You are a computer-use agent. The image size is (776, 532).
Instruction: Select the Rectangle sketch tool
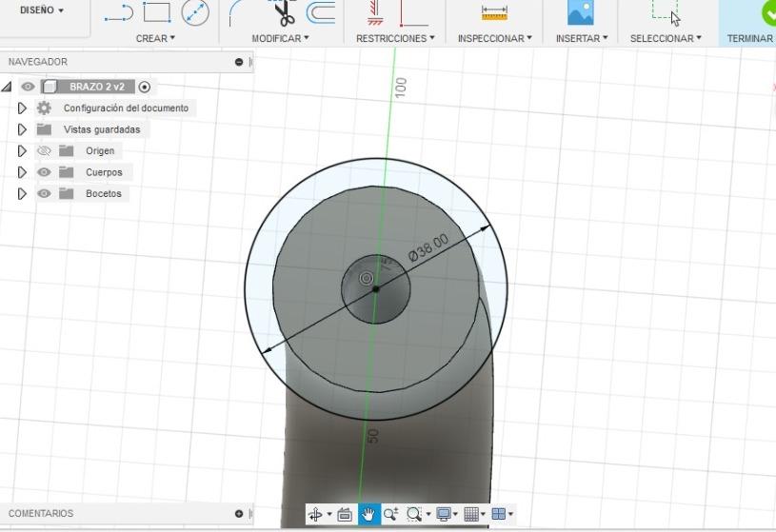coord(156,12)
